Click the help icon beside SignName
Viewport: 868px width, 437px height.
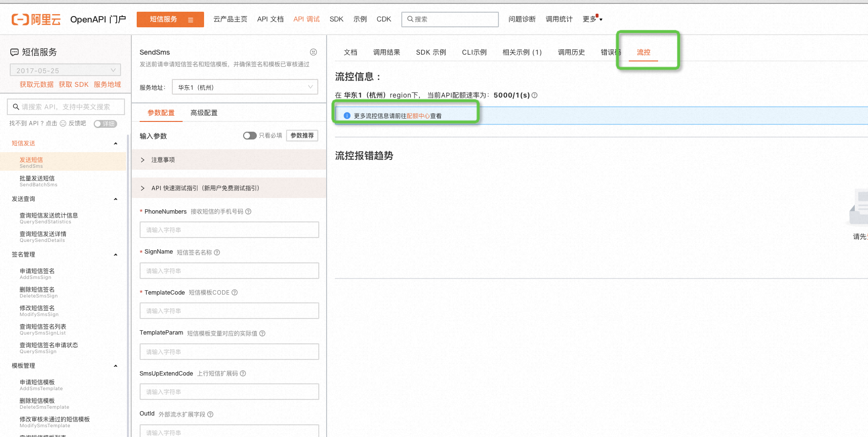coord(217,252)
